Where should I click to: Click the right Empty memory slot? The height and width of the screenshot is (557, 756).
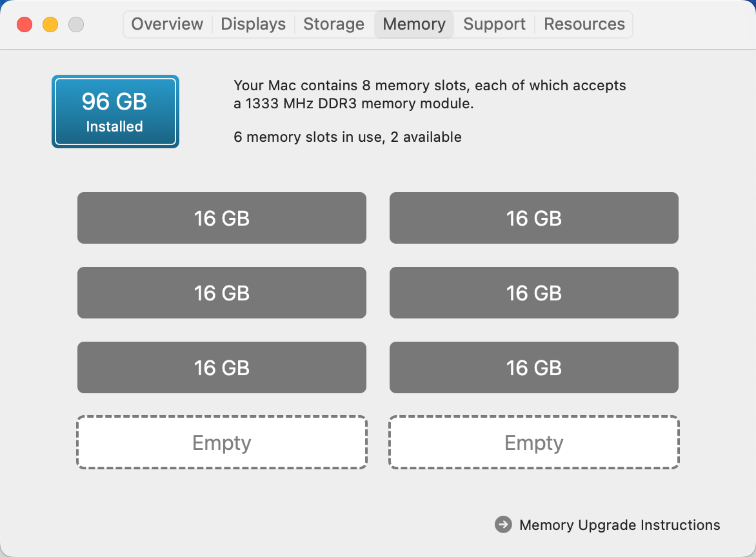coord(534,442)
